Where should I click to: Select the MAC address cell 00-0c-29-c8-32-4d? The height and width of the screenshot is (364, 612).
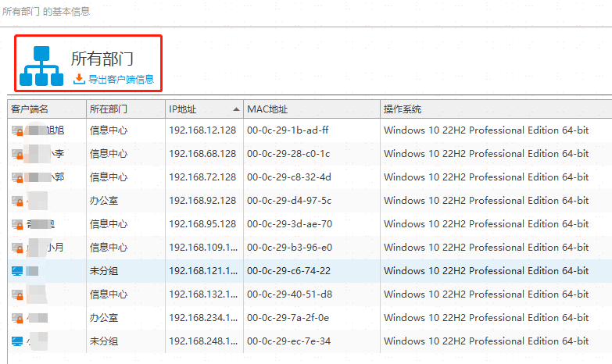point(289,177)
